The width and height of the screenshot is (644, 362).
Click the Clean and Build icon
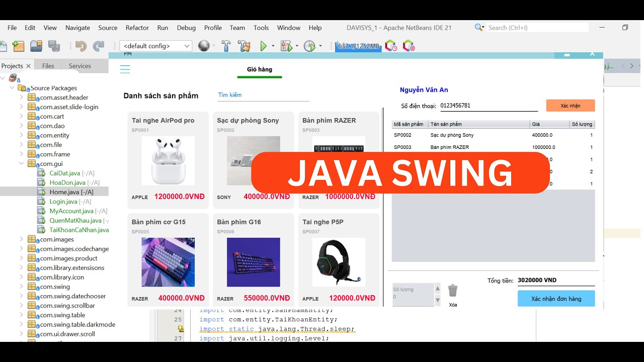(x=245, y=46)
